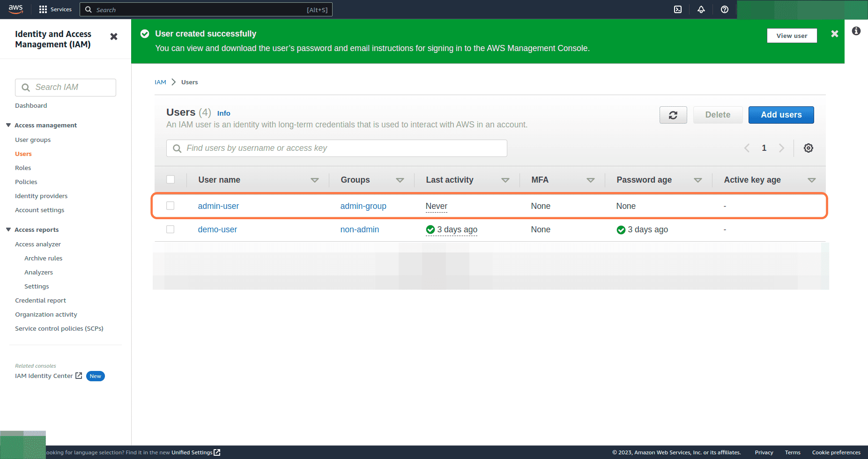Open the table preferences gear
Image resolution: width=868 pixels, height=459 pixels.
pyautogui.click(x=809, y=148)
